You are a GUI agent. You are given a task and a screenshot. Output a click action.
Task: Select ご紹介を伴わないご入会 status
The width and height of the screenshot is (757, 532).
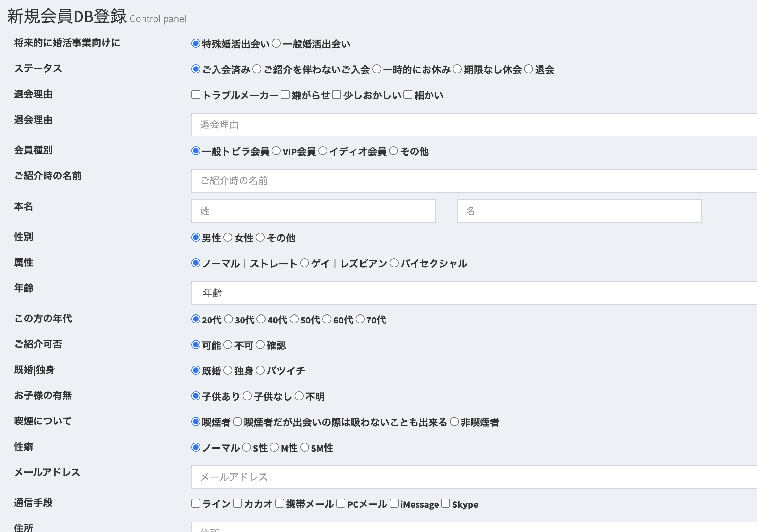tap(257, 69)
